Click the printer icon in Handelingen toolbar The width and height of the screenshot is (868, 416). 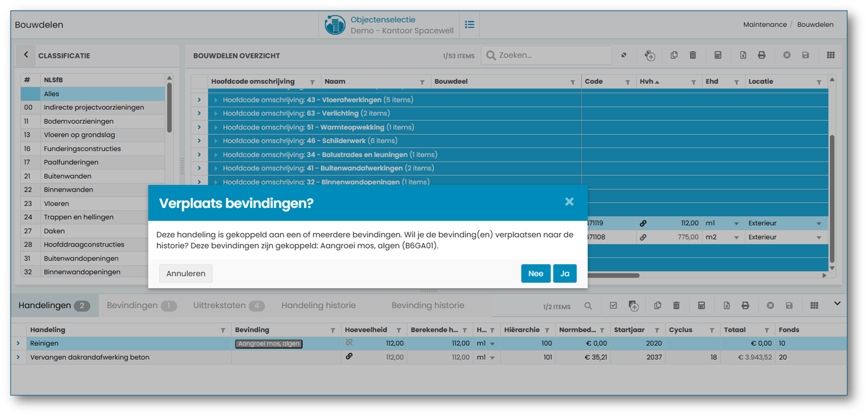tap(745, 306)
